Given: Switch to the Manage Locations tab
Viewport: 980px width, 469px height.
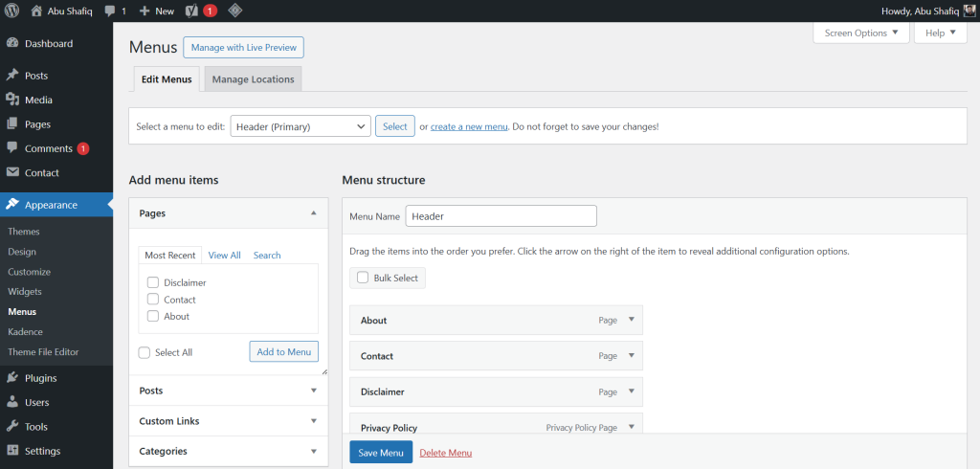Looking at the screenshot, I should click(x=253, y=79).
